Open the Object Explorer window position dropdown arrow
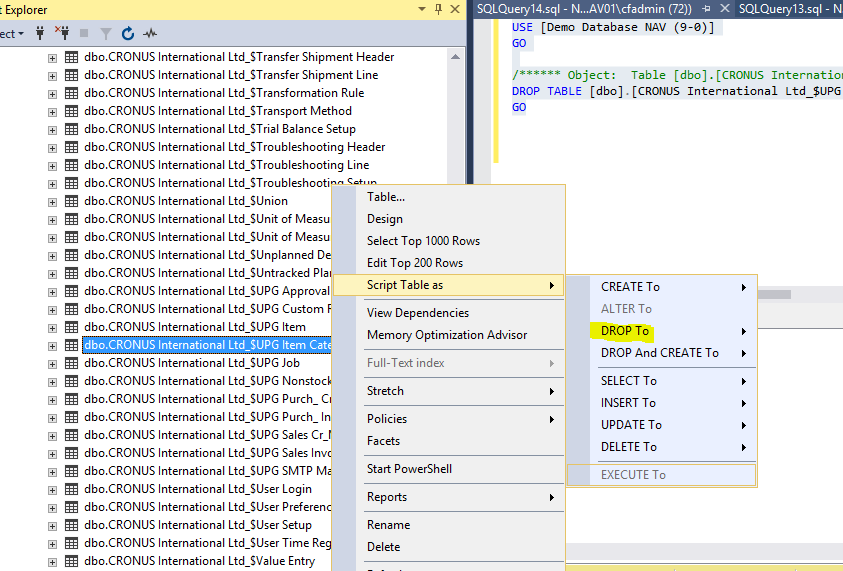The height and width of the screenshot is (571, 843). [x=422, y=9]
